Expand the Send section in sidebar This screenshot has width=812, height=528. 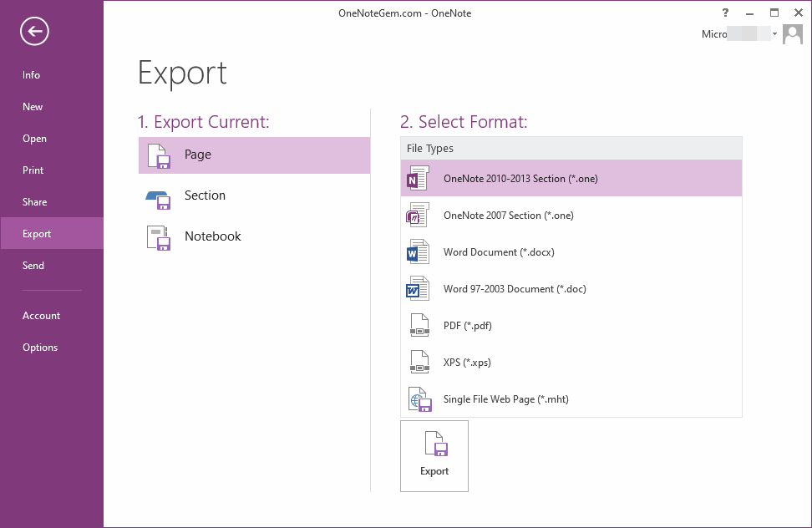point(33,265)
